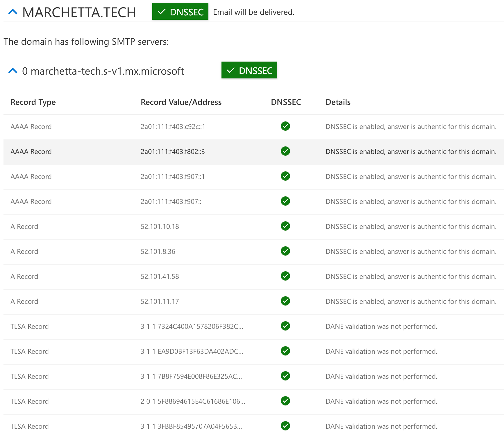Click green check for 52.101.8.36
Image resolution: width=504 pixels, height=438 pixels.
[285, 251]
